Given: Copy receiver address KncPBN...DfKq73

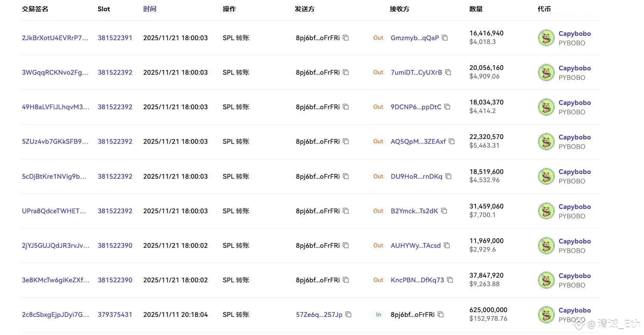Looking at the screenshot, I should coord(450,280).
